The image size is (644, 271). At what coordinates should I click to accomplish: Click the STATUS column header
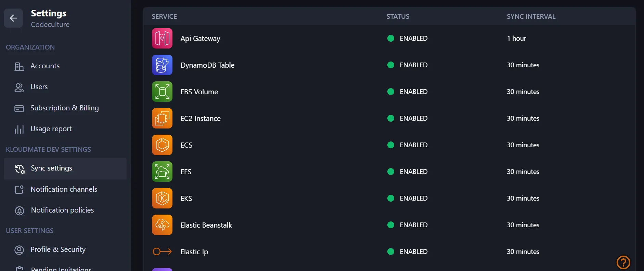[398, 16]
